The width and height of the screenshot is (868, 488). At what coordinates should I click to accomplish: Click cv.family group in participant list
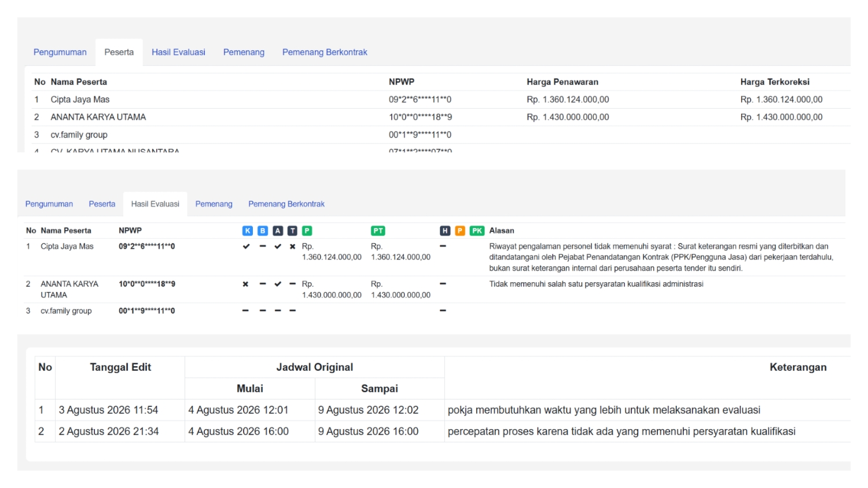click(x=79, y=135)
